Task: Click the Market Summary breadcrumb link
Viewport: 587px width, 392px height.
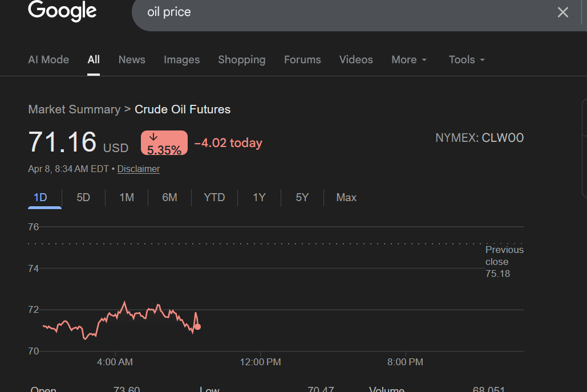Action: tap(74, 109)
